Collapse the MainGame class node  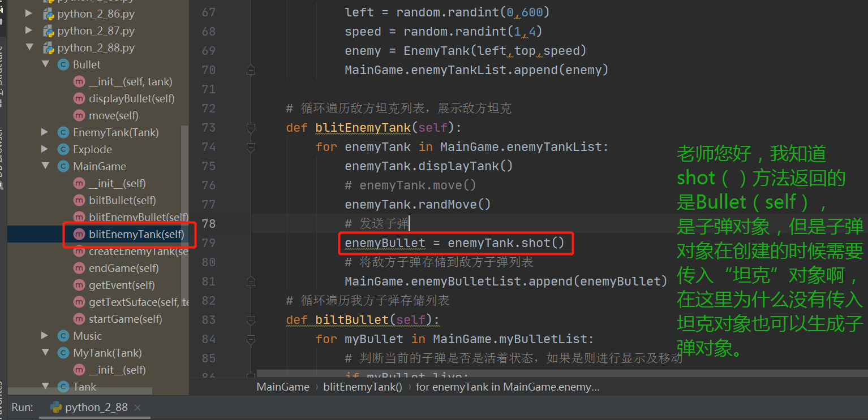[45, 167]
